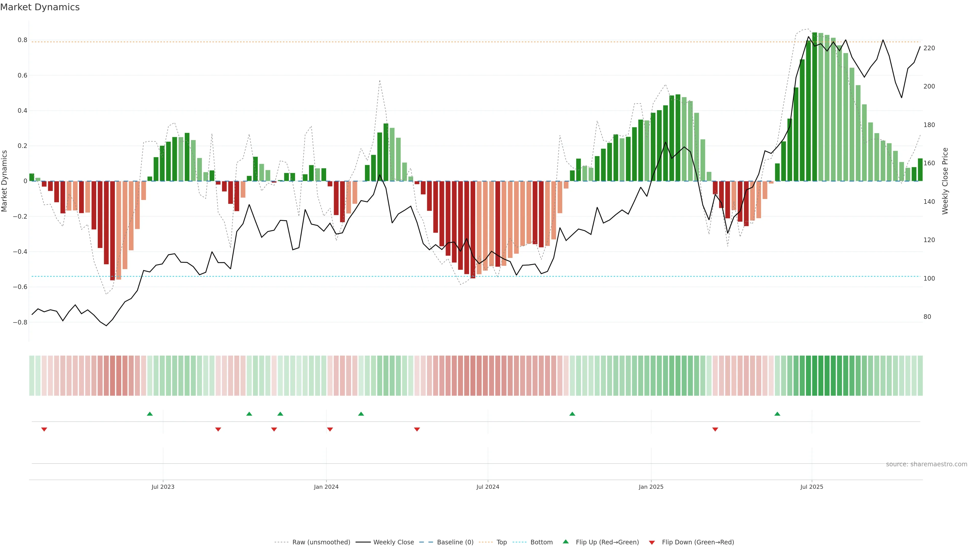The width and height of the screenshot is (980, 551).
Task: Toggle the Top legend entry
Action: (501, 542)
